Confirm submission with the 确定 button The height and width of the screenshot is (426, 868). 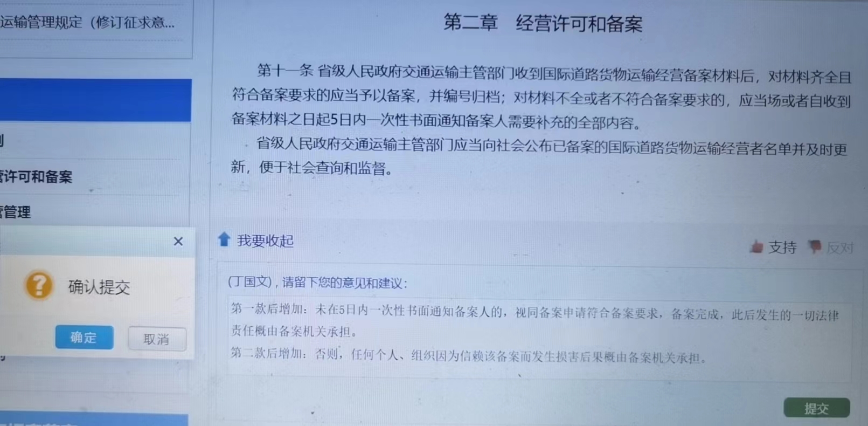pos(84,338)
